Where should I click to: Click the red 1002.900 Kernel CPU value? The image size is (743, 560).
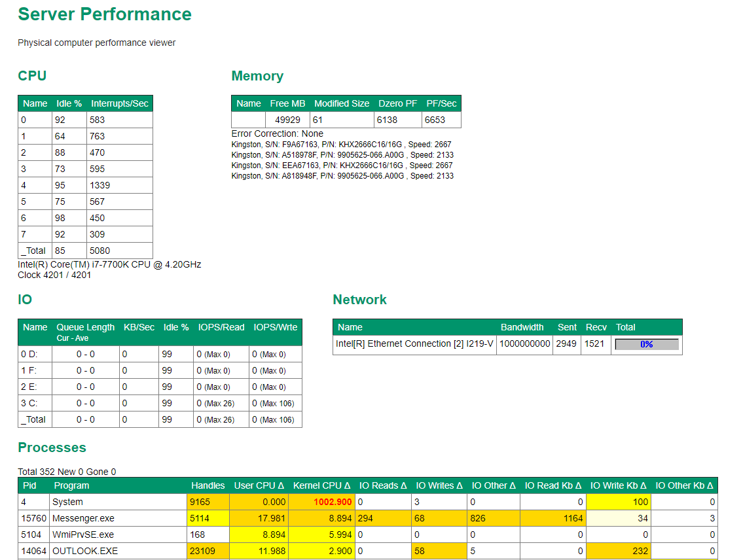point(333,502)
